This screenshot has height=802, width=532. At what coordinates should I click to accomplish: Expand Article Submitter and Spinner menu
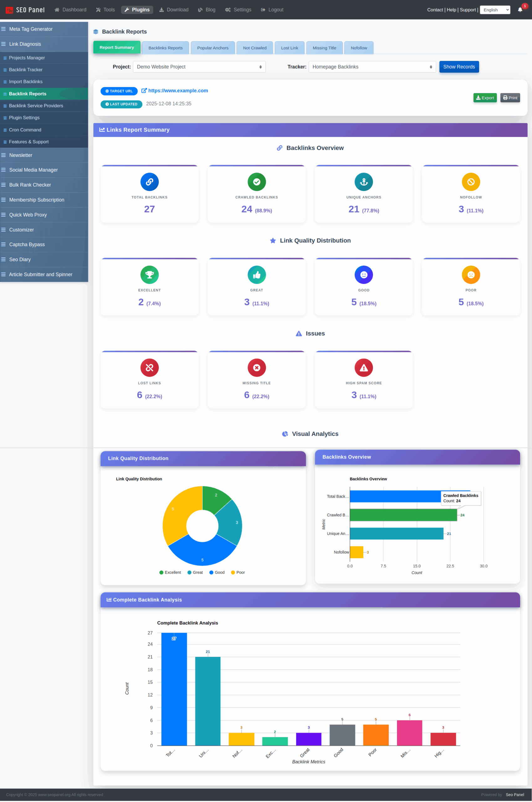(x=44, y=274)
